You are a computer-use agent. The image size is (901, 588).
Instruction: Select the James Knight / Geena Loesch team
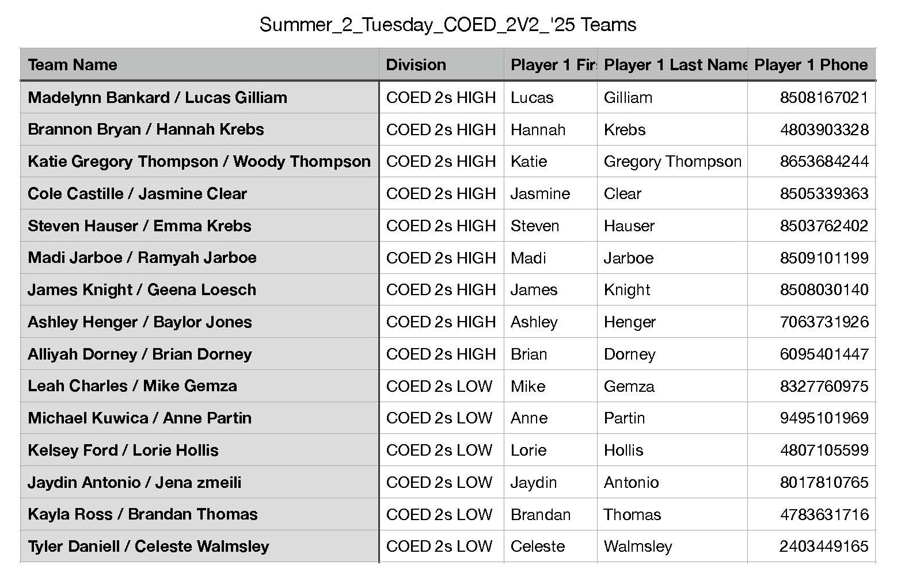199,289
